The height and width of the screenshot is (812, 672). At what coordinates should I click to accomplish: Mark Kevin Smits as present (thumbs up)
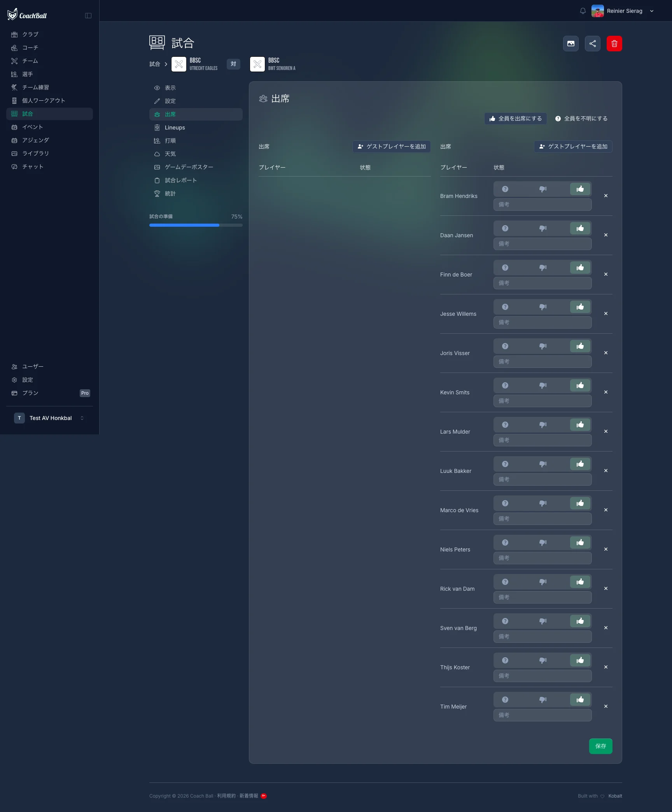(580, 385)
